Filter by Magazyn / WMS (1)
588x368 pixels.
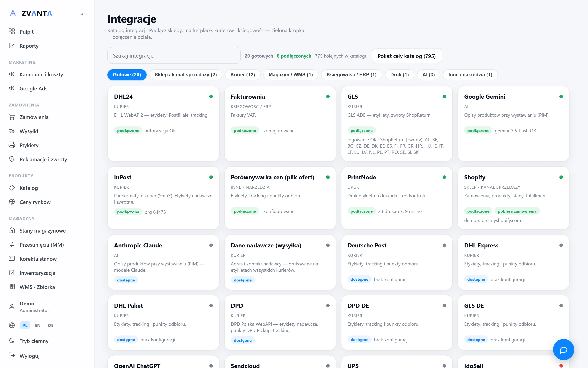(x=291, y=75)
